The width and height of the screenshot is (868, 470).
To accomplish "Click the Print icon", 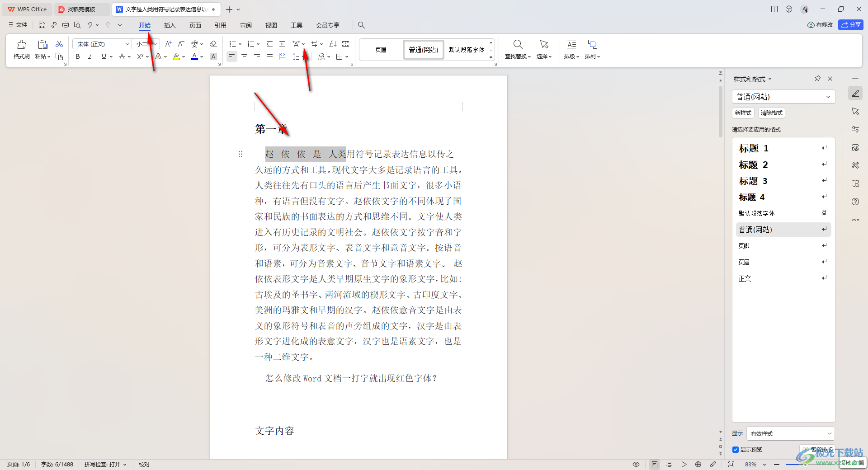I will pyautogui.click(x=66, y=25).
